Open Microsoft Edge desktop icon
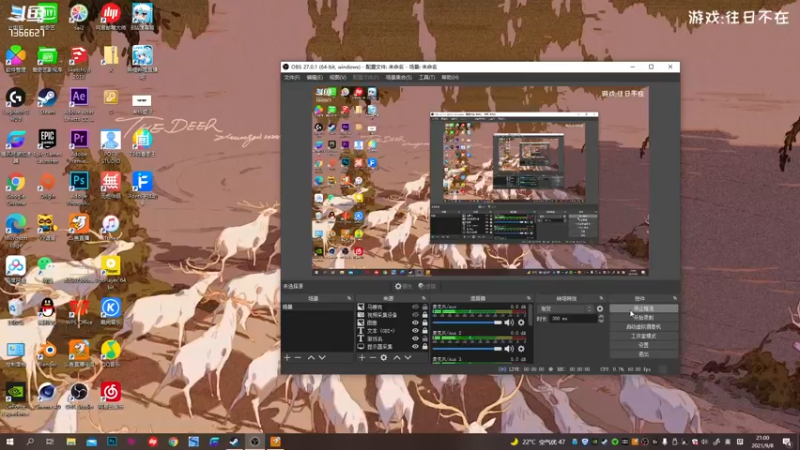The height and width of the screenshot is (450, 800). coord(16,230)
